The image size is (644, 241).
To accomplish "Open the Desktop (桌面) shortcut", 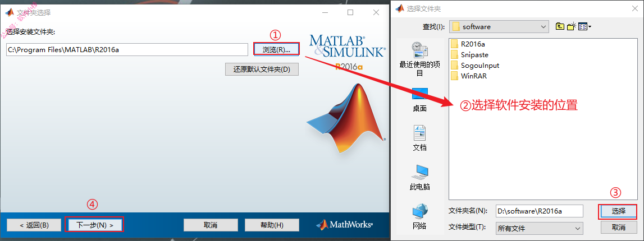I will [x=420, y=100].
